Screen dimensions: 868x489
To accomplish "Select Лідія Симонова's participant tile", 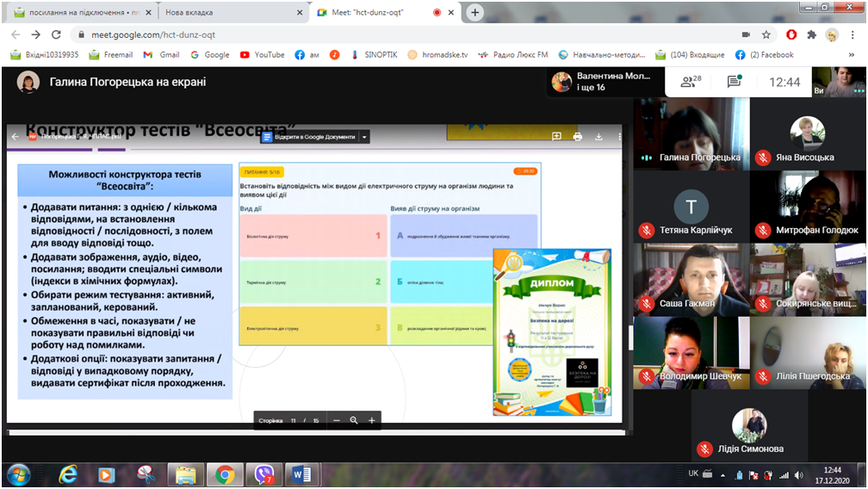I will pyautogui.click(x=749, y=425).
